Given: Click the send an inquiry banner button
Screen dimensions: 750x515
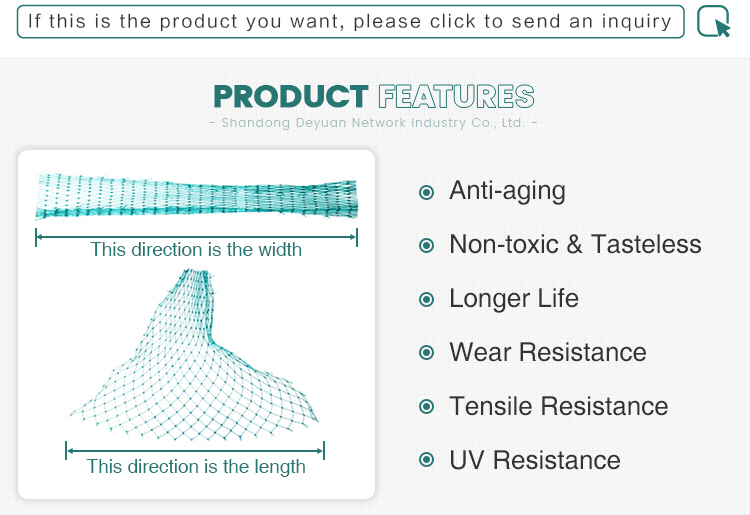Looking at the screenshot, I should pyautogui.click(x=351, y=22).
